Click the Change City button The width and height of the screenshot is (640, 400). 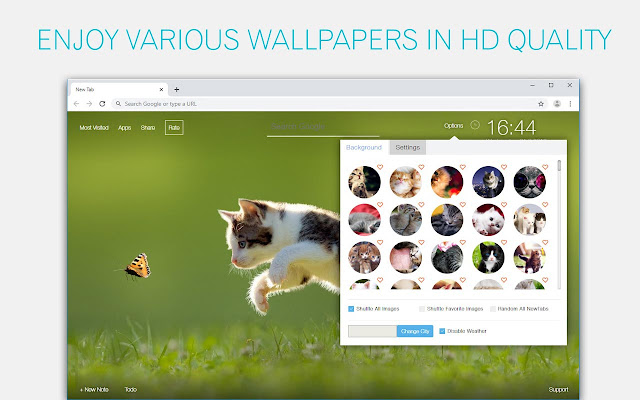(415, 331)
